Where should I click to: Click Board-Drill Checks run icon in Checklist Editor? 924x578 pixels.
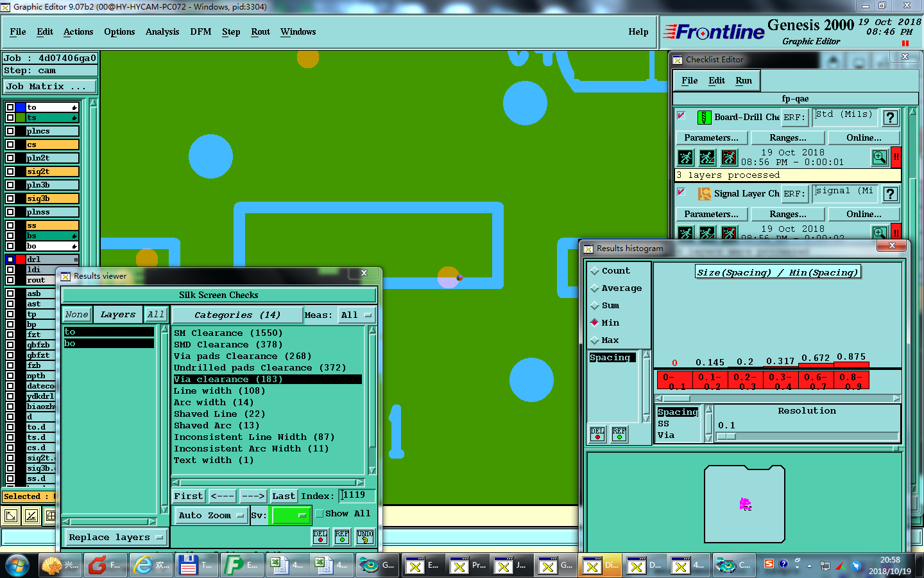[x=686, y=157]
